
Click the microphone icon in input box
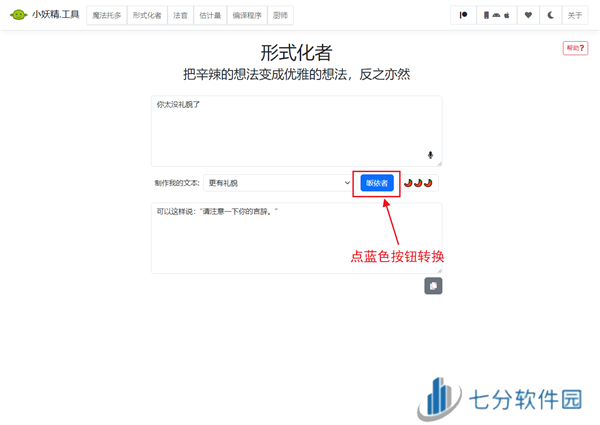tap(431, 155)
